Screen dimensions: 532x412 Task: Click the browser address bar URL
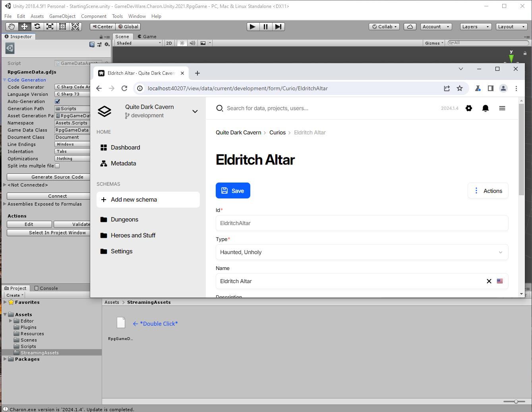238,88
